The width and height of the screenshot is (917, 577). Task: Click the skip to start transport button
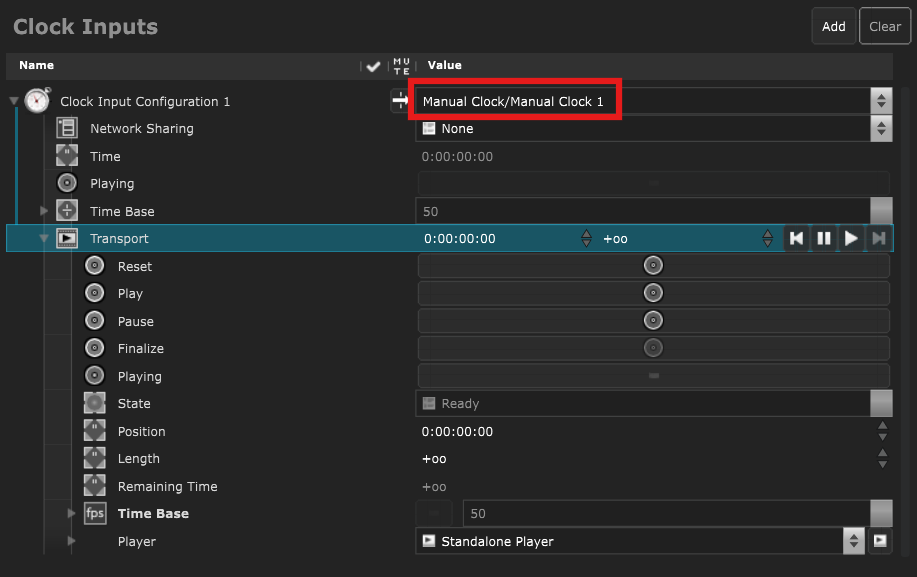pos(797,238)
